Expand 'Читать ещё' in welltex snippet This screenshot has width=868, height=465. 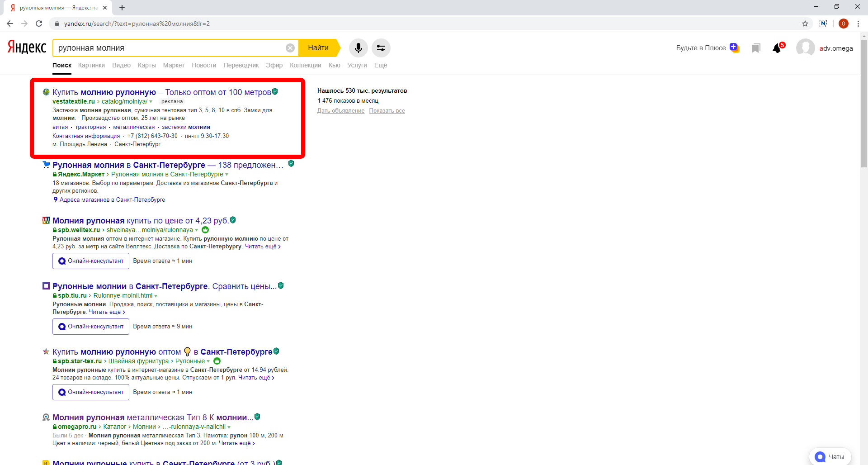(263, 247)
